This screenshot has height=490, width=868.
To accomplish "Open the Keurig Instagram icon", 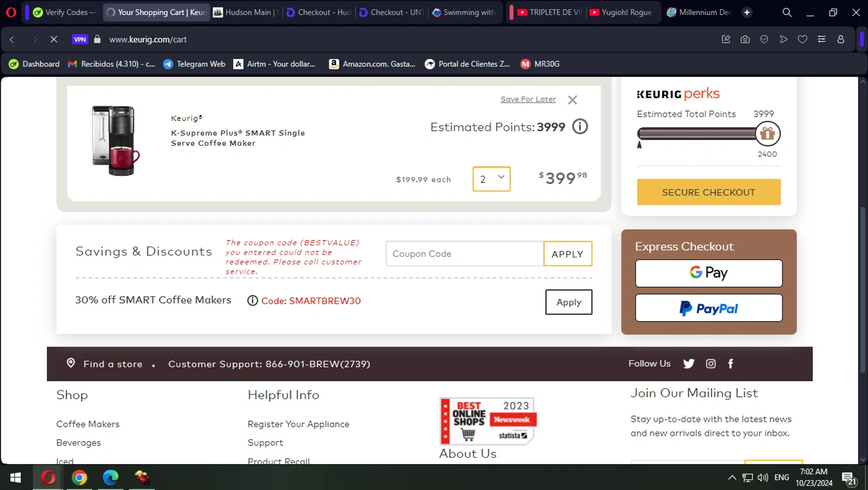I will [711, 364].
